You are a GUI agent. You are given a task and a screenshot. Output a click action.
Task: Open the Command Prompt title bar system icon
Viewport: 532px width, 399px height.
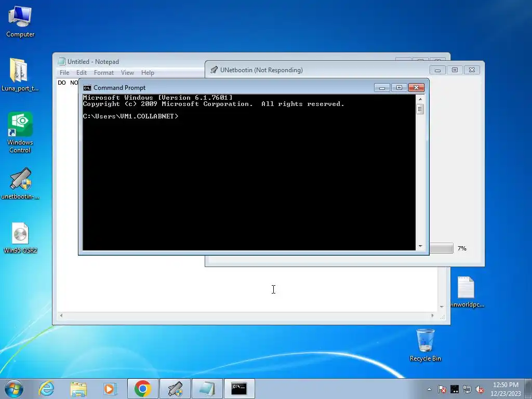(x=87, y=88)
